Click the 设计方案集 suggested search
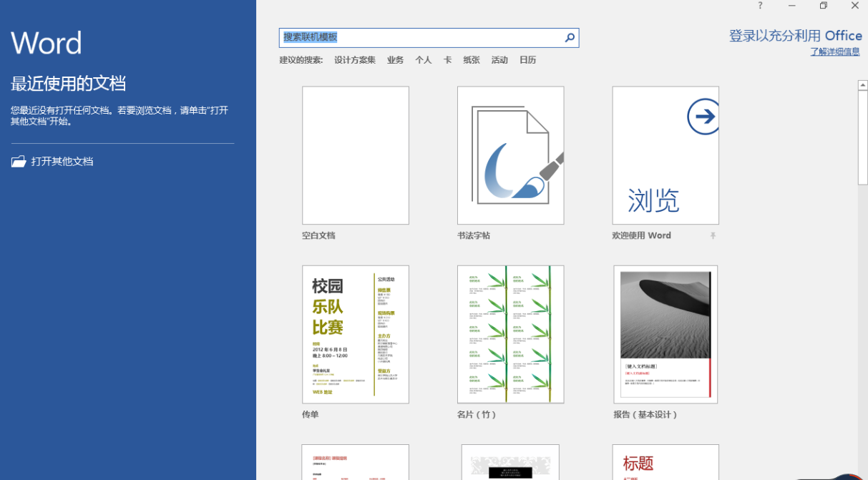The image size is (868, 480). (x=354, y=60)
